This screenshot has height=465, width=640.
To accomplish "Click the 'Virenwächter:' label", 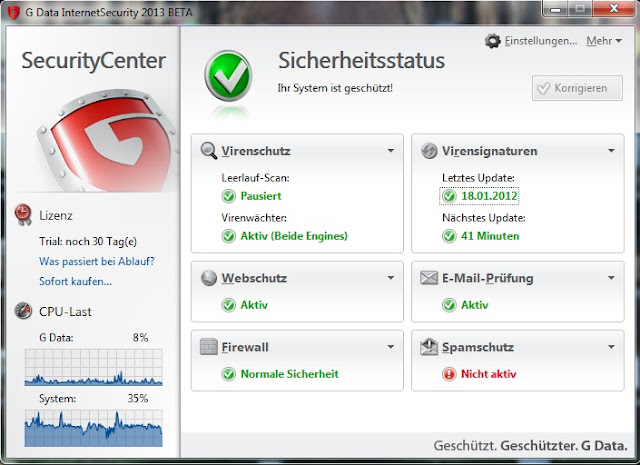I will click(254, 218).
